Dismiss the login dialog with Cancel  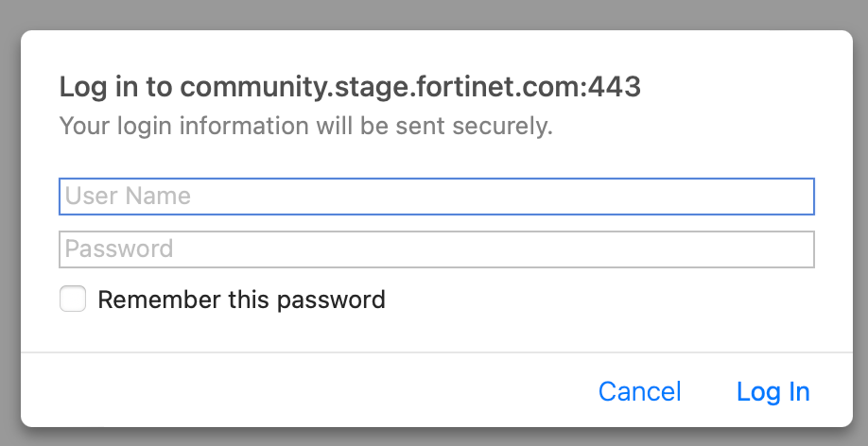(x=639, y=391)
